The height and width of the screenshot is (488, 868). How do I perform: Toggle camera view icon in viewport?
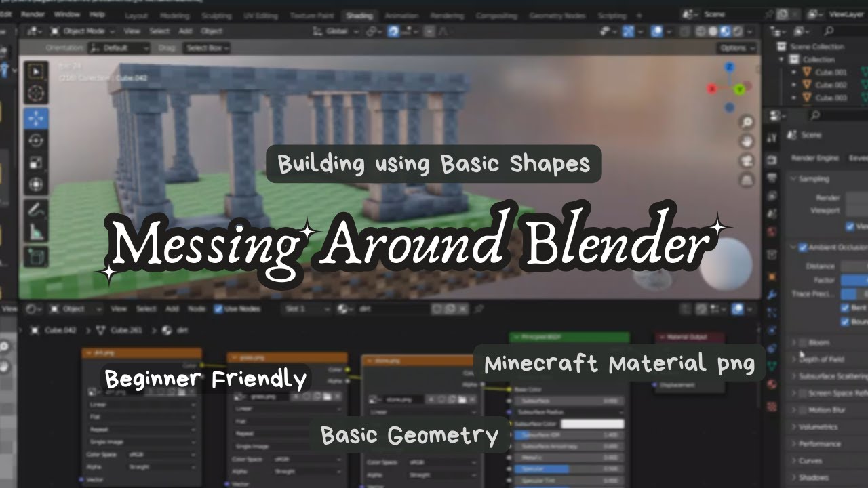[747, 161]
